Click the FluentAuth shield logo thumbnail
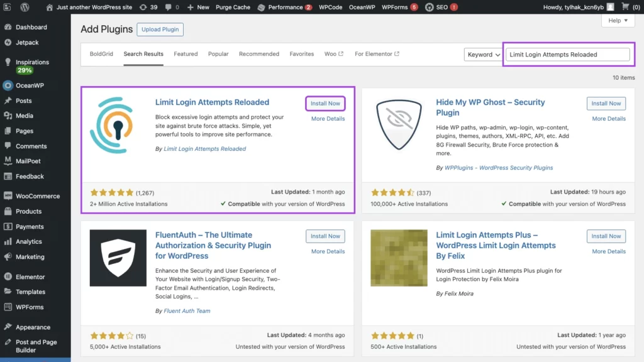This screenshot has width=644, height=362. tap(118, 258)
